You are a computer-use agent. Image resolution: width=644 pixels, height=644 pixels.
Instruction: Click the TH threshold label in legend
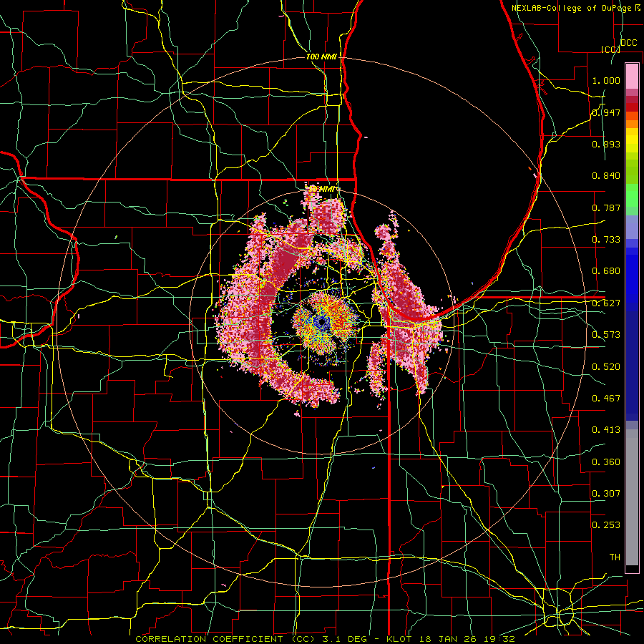click(615, 557)
